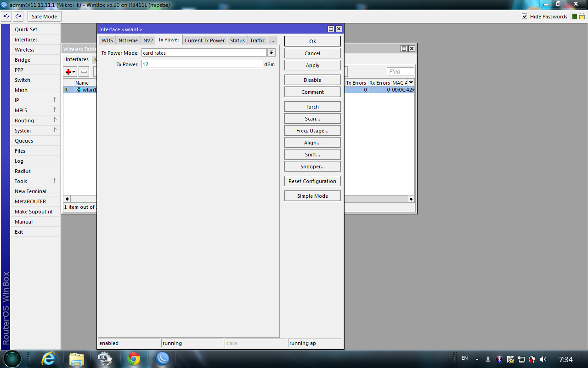The height and width of the screenshot is (368, 588).
Task: Expand the Tools submenu
Action: pos(55,181)
